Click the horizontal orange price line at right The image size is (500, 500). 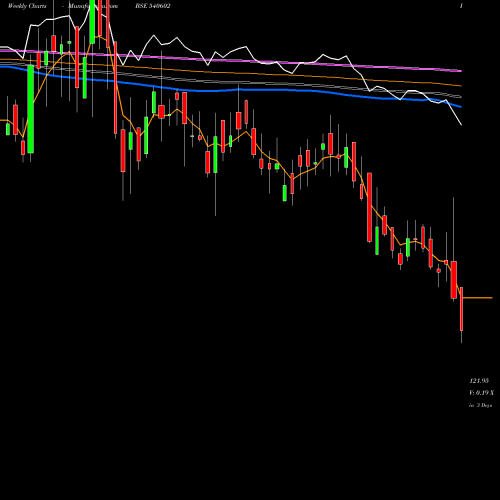coord(477,298)
